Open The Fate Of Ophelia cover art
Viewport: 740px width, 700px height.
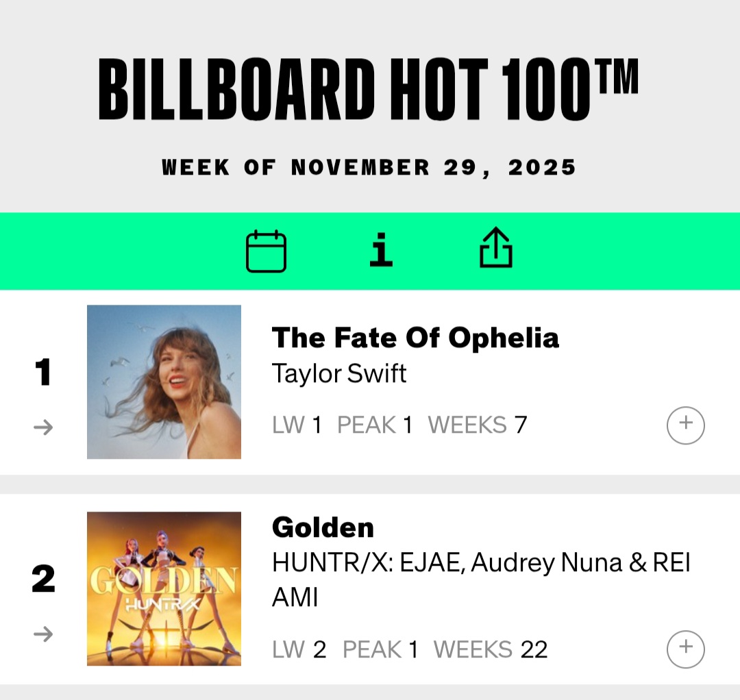point(164,382)
